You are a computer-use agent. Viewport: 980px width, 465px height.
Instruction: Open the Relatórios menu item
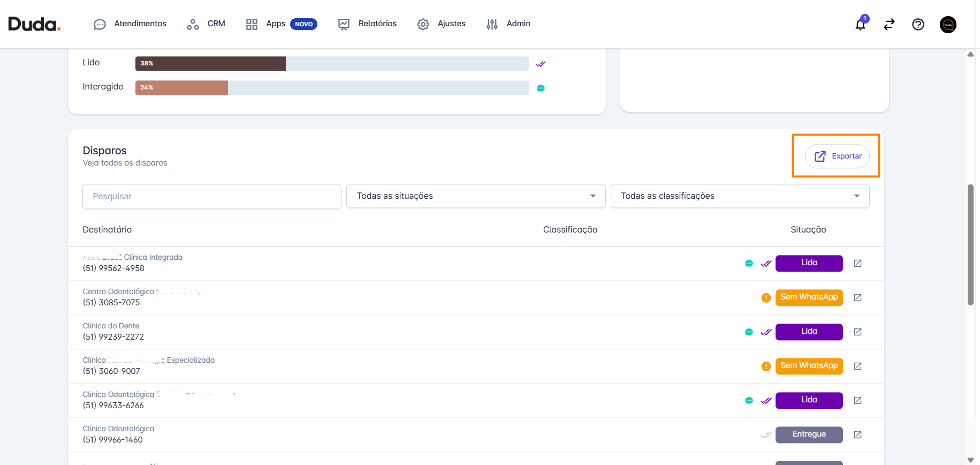click(x=368, y=24)
